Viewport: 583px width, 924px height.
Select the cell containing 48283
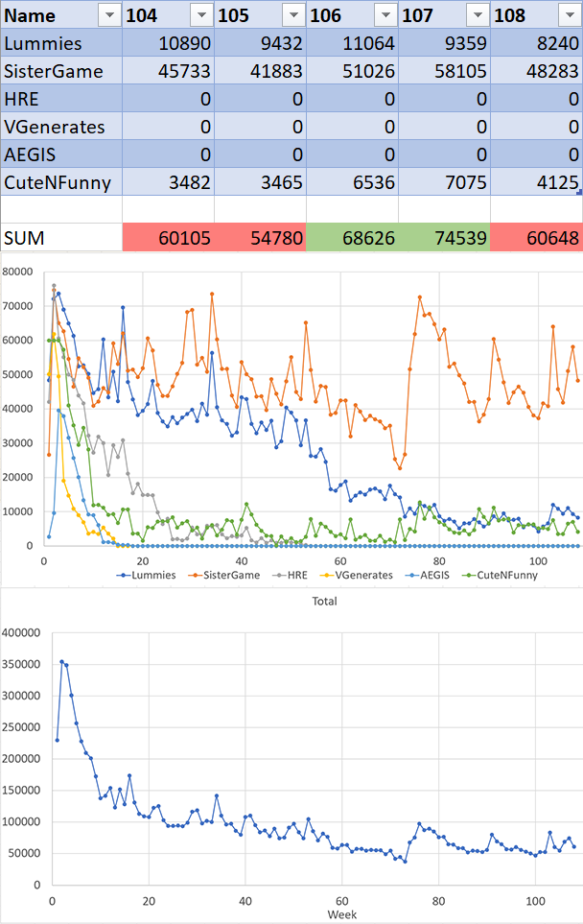tap(536, 71)
